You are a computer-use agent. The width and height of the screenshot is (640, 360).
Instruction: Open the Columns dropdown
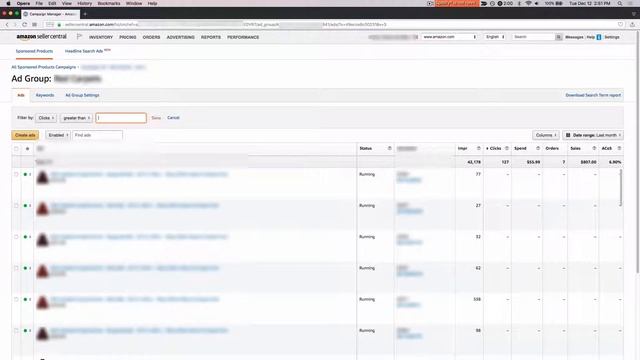pyautogui.click(x=546, y=135)
